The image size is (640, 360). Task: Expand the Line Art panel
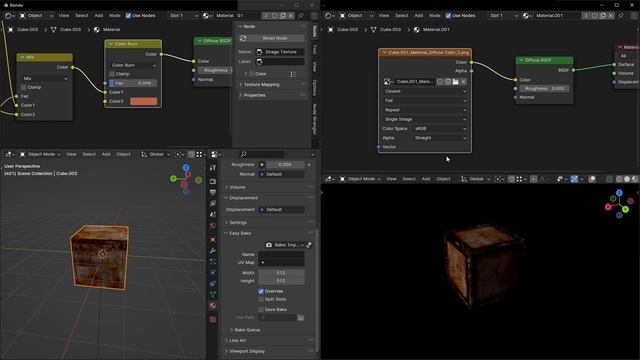(x=237, y=340)
